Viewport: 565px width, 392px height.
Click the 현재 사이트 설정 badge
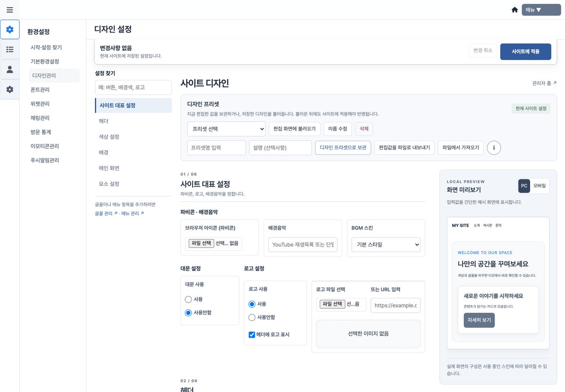point(531,109)
